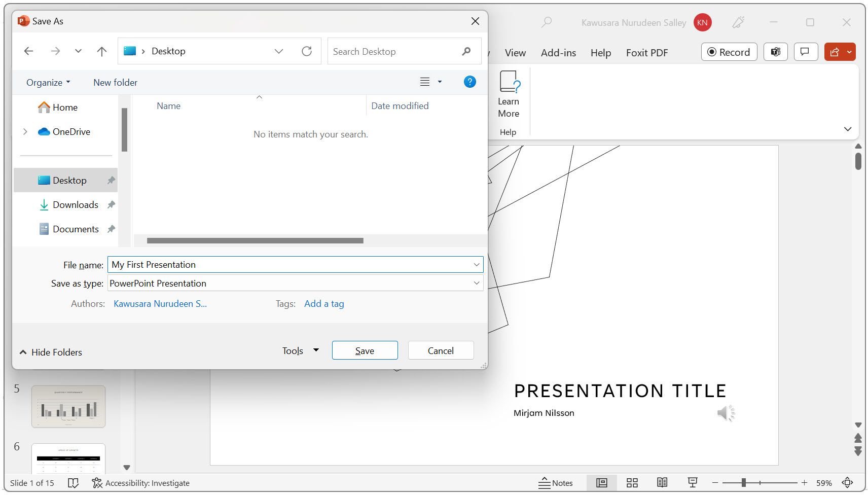
Task: Click the Learn More book icon
Action: pyautogui.click(x=508, y=83)
